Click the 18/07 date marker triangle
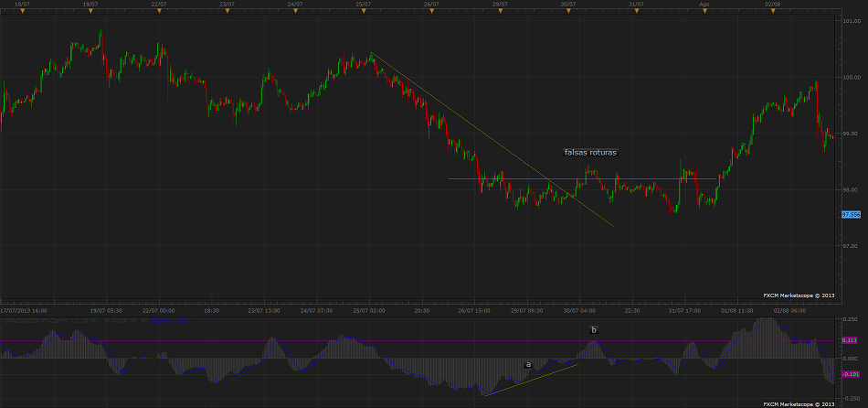 pos(22,13)
